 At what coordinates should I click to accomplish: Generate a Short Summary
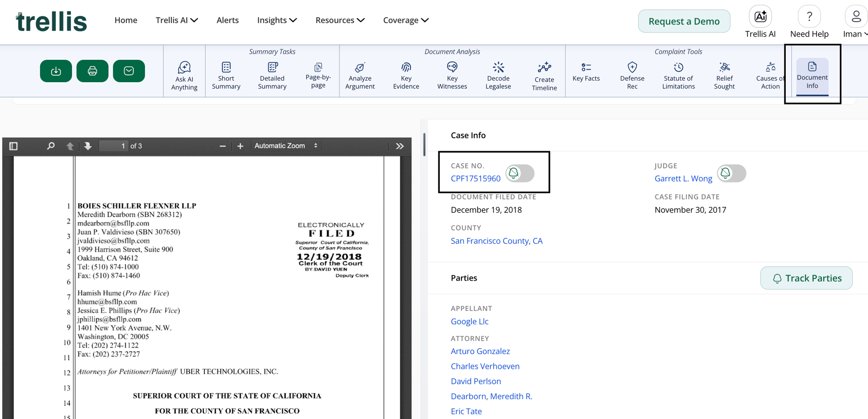[226, 75]
